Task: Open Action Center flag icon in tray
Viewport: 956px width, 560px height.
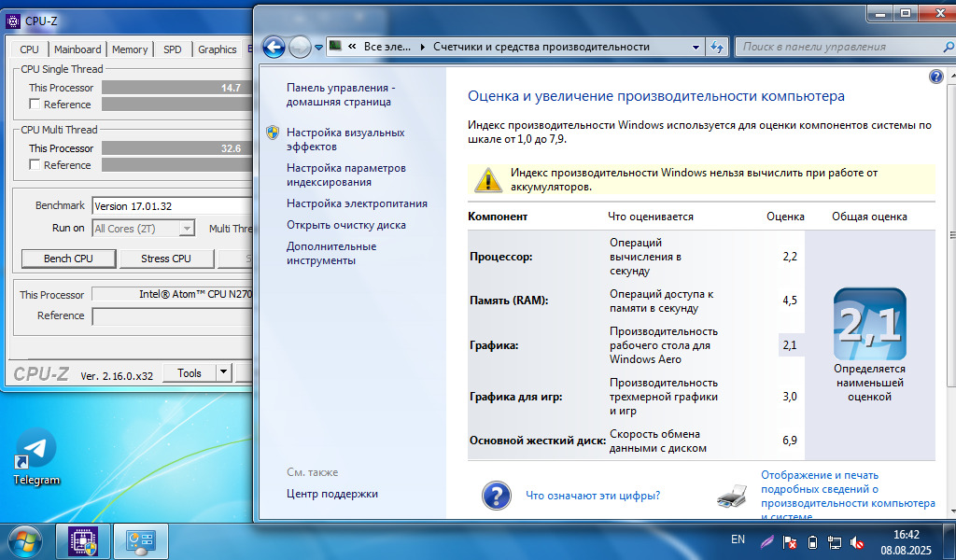Action: (x=790, y=541)
